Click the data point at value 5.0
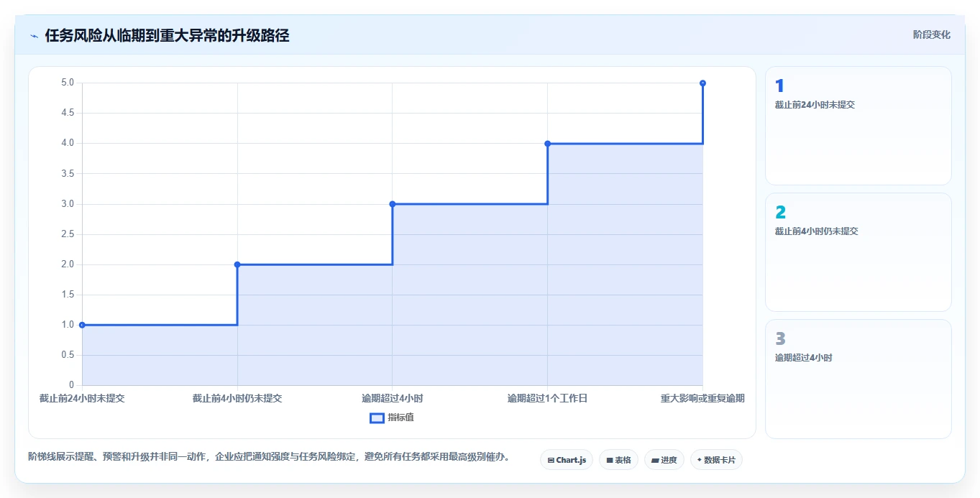 (x=702, y=83)
